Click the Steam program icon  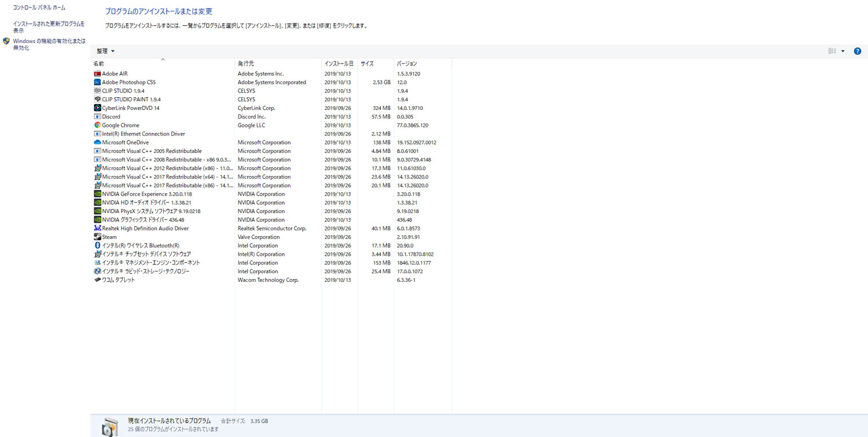pos(97,237)
